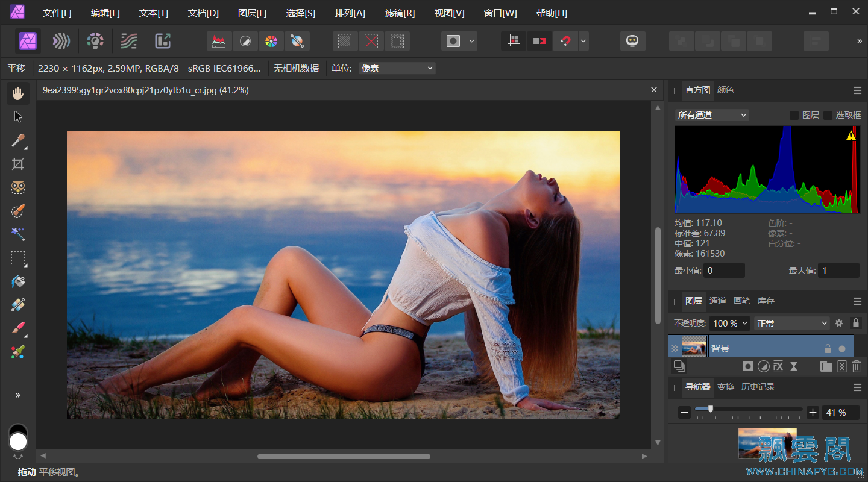Viewport: 868px width, 482px height.
Task: Select the Move tool arrow
Action: point(18,117)
